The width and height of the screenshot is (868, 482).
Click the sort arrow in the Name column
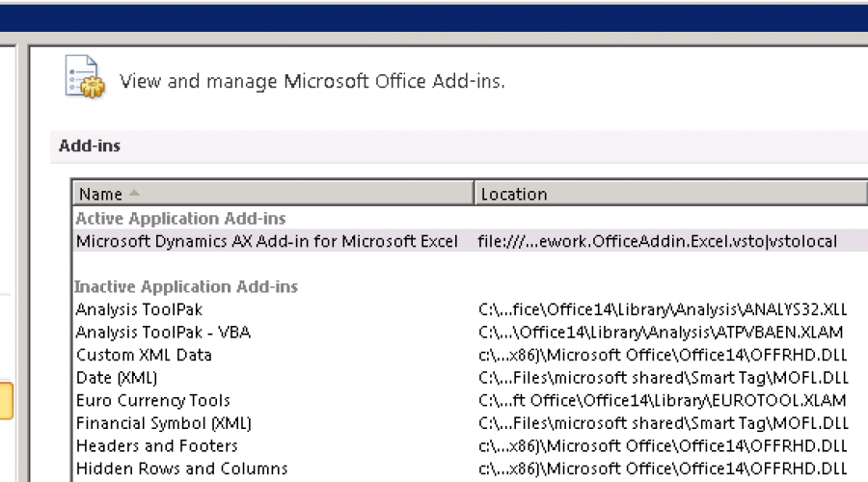coord(134,194)
